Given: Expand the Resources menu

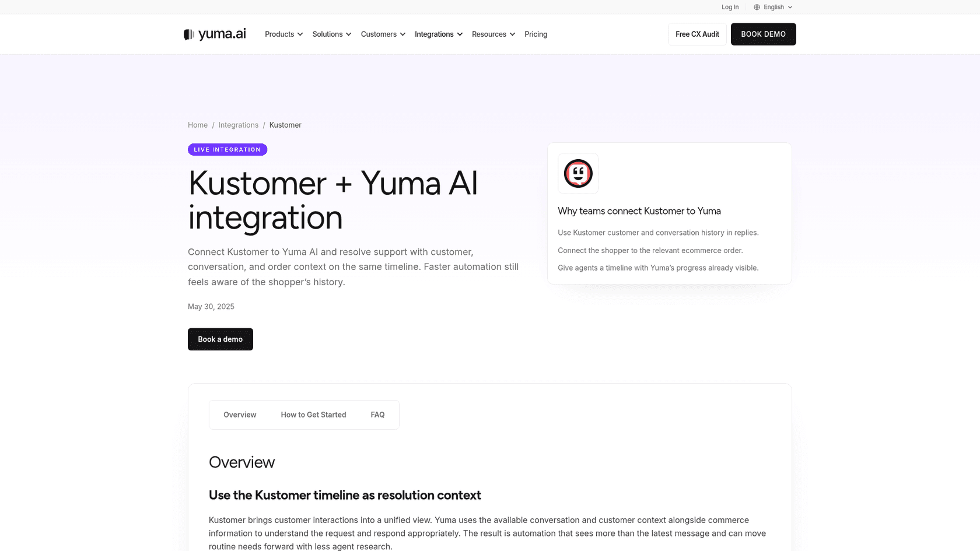Looking at the screenshot, I should (x=494, y=34).
